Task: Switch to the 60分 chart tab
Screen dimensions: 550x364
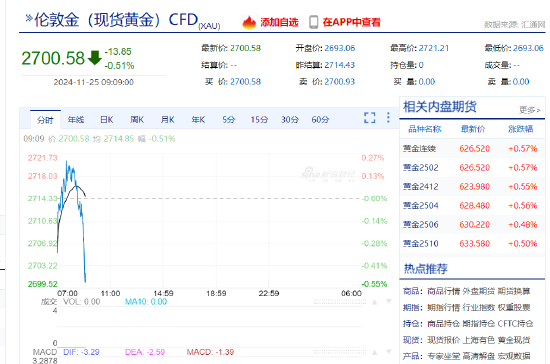Action: [320, 120]
